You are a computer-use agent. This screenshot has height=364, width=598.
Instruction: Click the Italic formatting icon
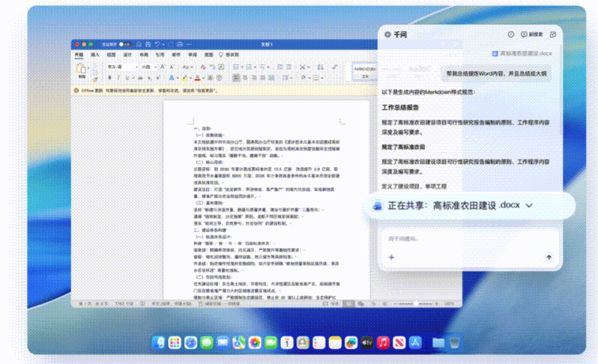pyautogui.click(x=118, y=77)
